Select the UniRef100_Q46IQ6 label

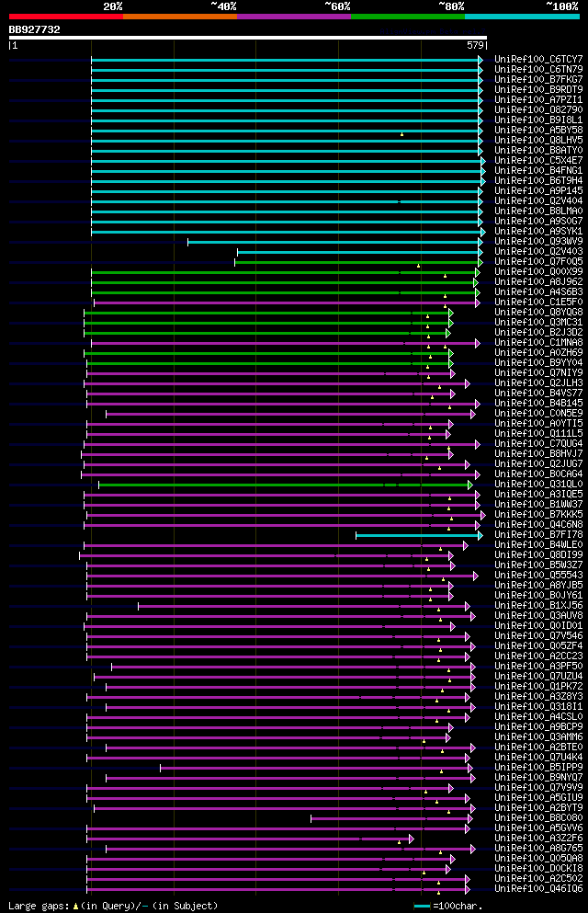pos(538,888)
